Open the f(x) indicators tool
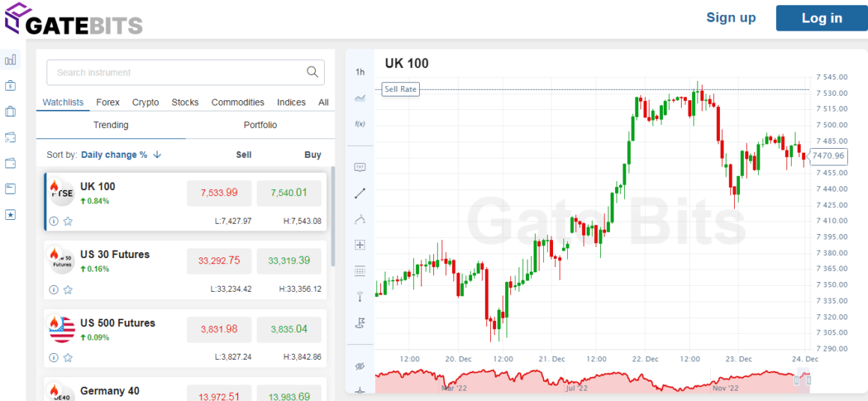This screenshot has height=401, width=868. [x=360, y=123]
